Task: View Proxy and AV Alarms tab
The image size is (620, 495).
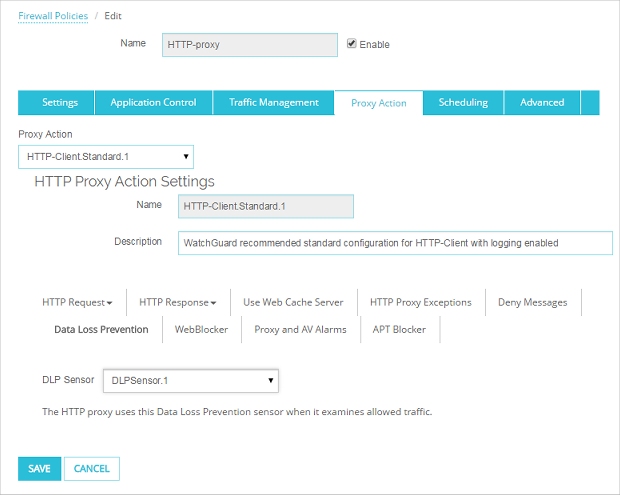Action: pos(300,329)
